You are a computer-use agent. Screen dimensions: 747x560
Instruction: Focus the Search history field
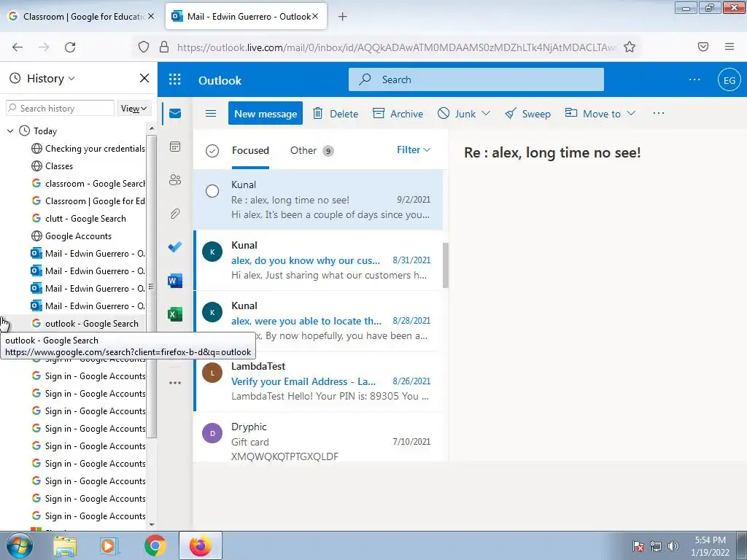pos(60,109)
